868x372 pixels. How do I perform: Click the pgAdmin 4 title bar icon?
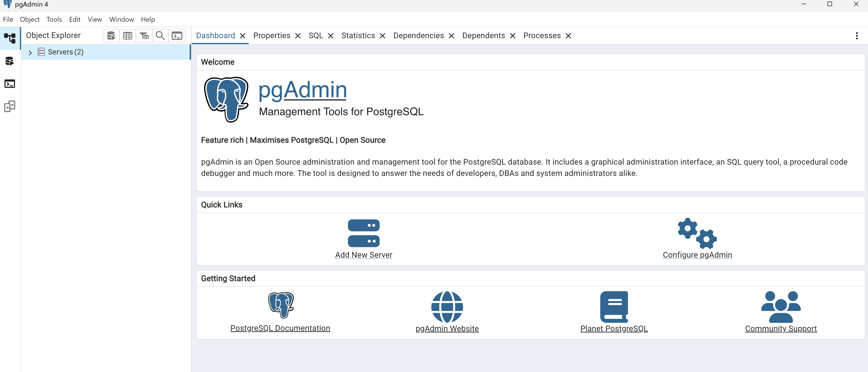7,4
